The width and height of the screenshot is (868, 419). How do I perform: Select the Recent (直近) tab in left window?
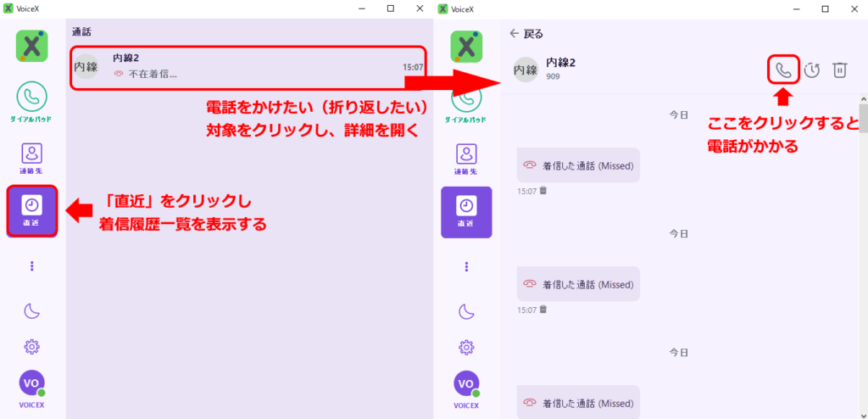pyautogui.click(x=31, y=210)
